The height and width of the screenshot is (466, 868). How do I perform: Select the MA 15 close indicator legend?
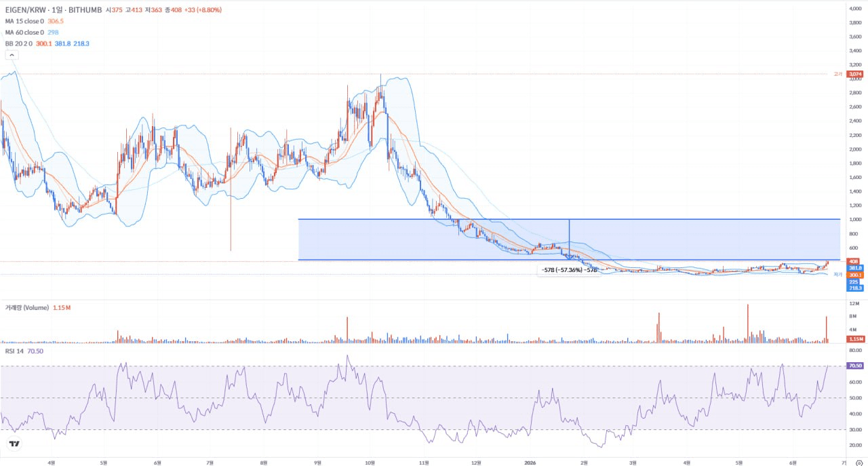click(34, 21)
